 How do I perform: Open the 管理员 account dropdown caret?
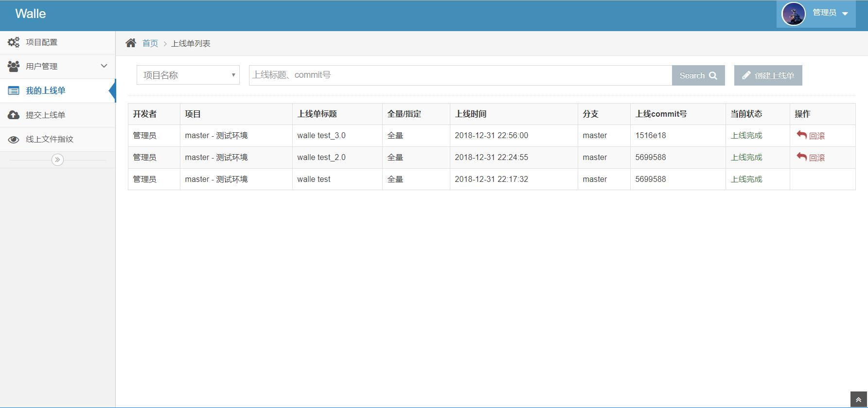click(x=845, y=14)
